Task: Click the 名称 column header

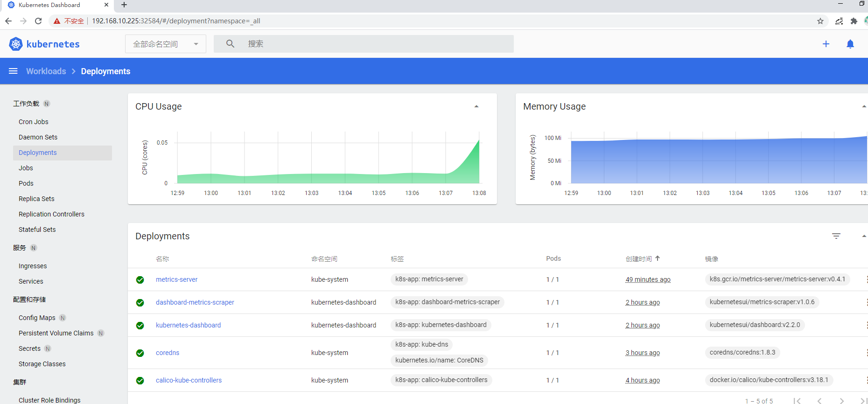Action: click(x=162, y=258)
